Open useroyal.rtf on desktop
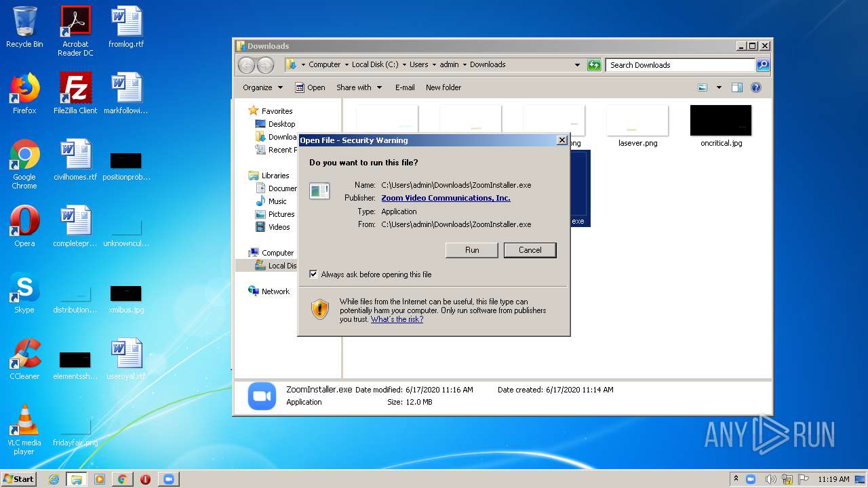 coord(126,359)
